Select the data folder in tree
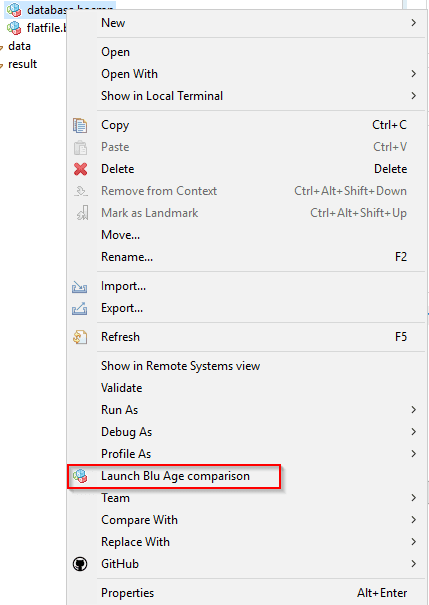429x605 pixels. (x=19, y=46)
